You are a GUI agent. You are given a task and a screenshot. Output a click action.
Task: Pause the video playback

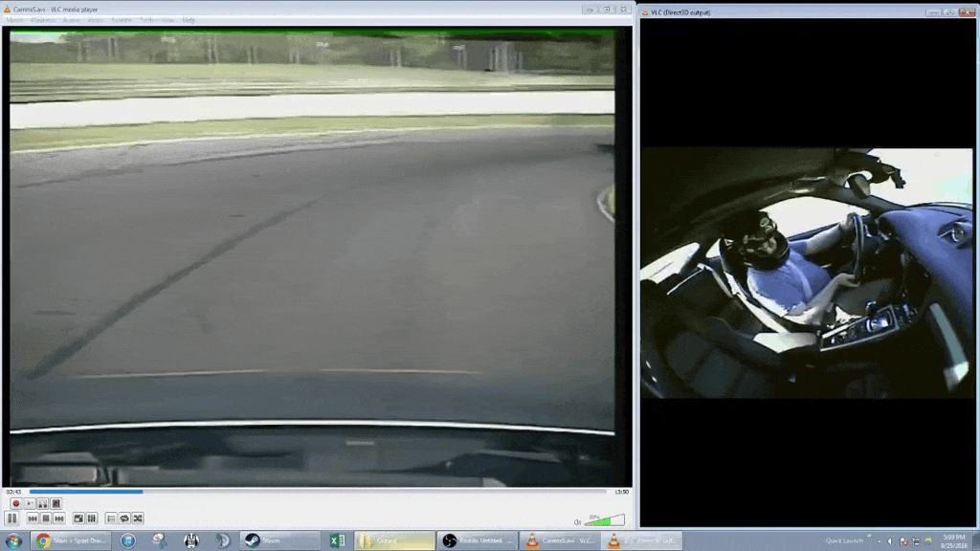pyautogui.click(x=12, y=518)
